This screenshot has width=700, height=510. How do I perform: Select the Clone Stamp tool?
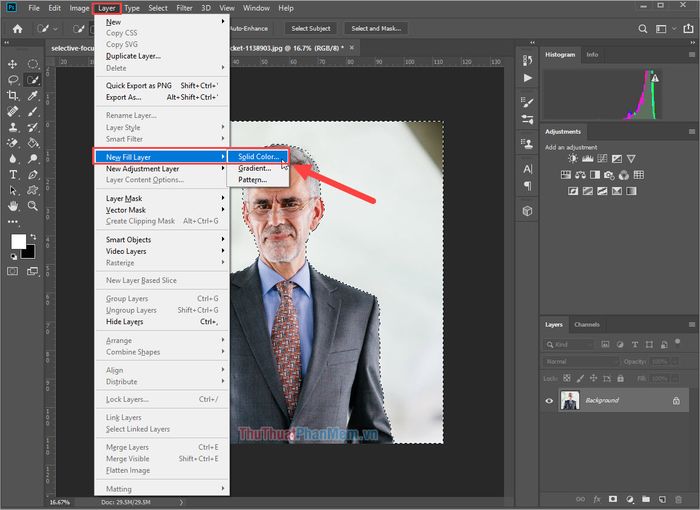point(12,127)
